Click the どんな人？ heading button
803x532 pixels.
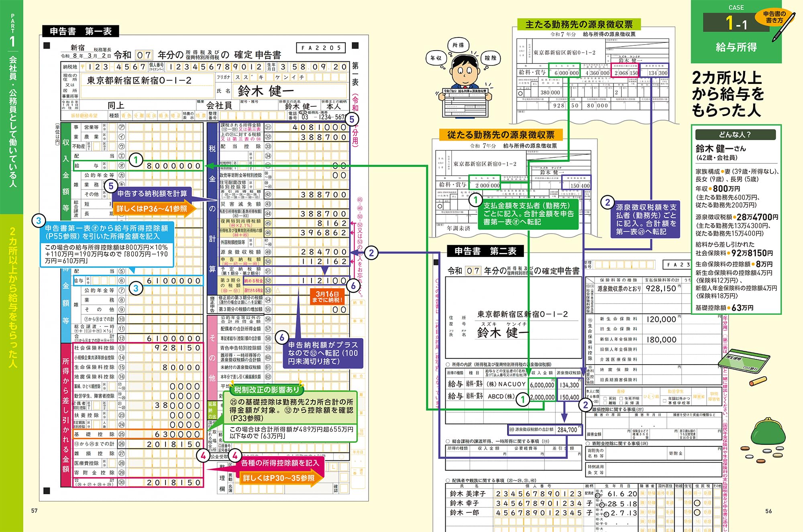click(735, 135)
